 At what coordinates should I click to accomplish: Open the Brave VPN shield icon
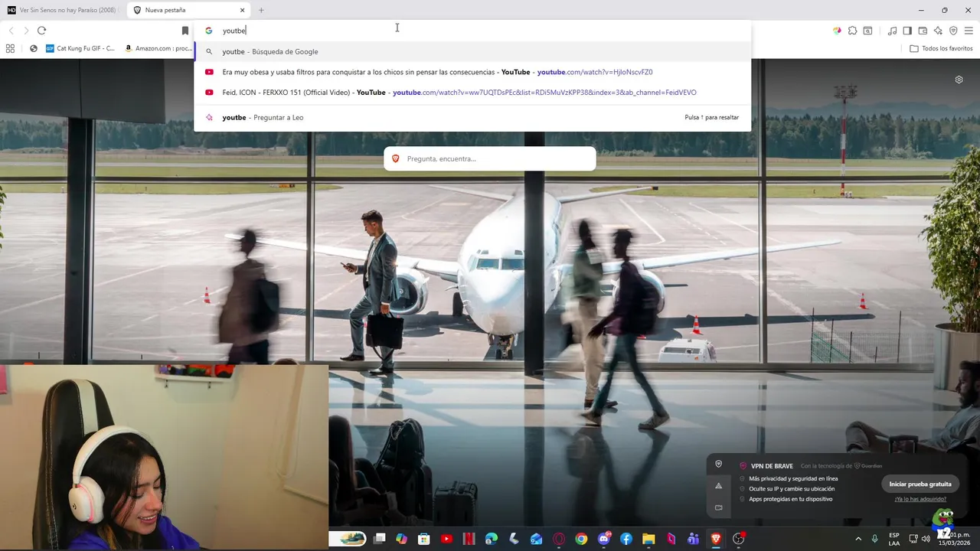(953, 31)
